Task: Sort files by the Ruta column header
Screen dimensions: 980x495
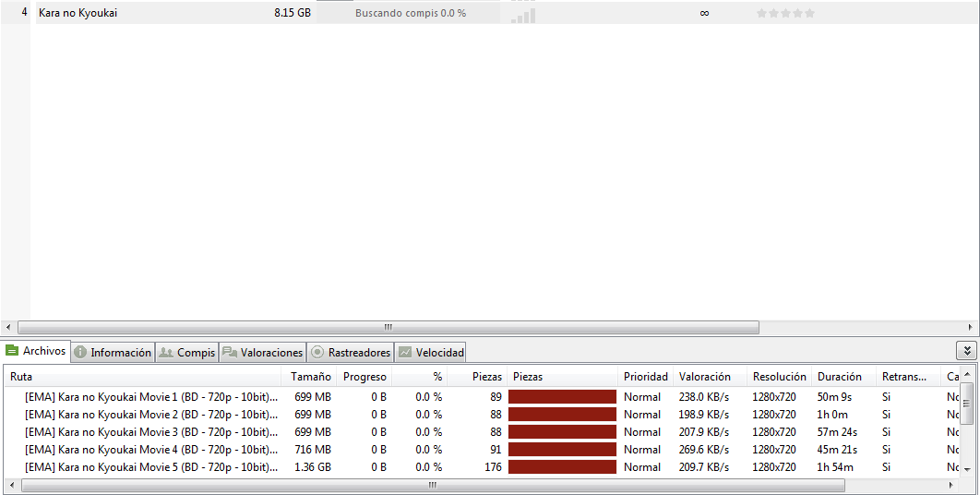Action: click(144, 377)
